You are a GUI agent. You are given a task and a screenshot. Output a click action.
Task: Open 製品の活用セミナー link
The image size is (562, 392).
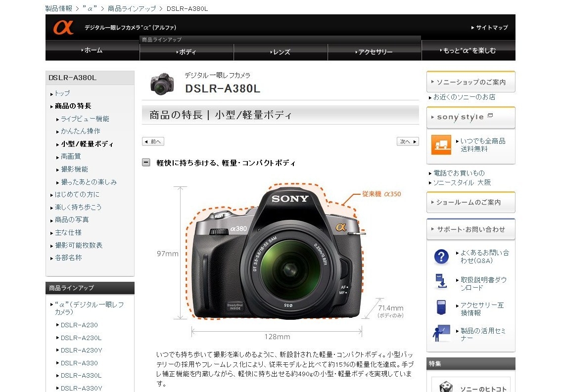pos(482,334)
